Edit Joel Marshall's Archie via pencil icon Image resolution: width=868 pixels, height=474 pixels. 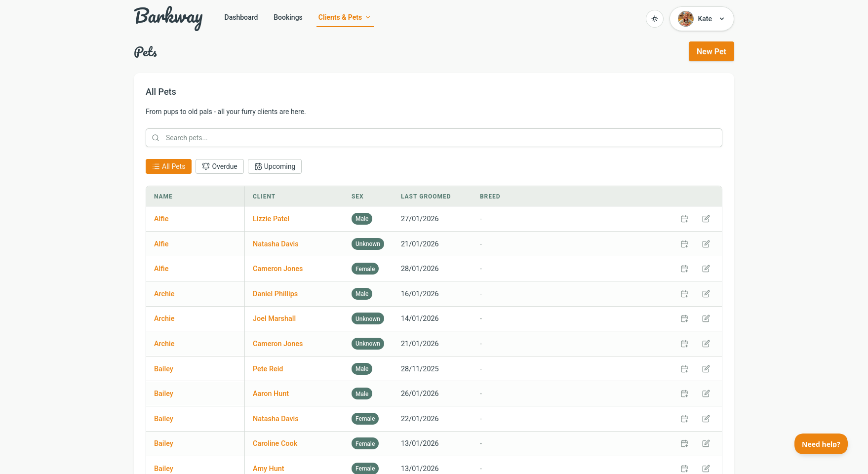(706, 318)
